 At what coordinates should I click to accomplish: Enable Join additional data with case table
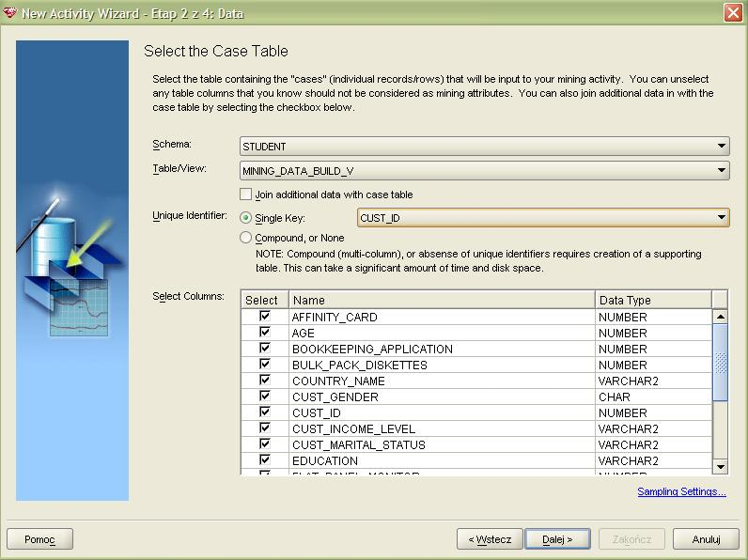coord(245,194)
